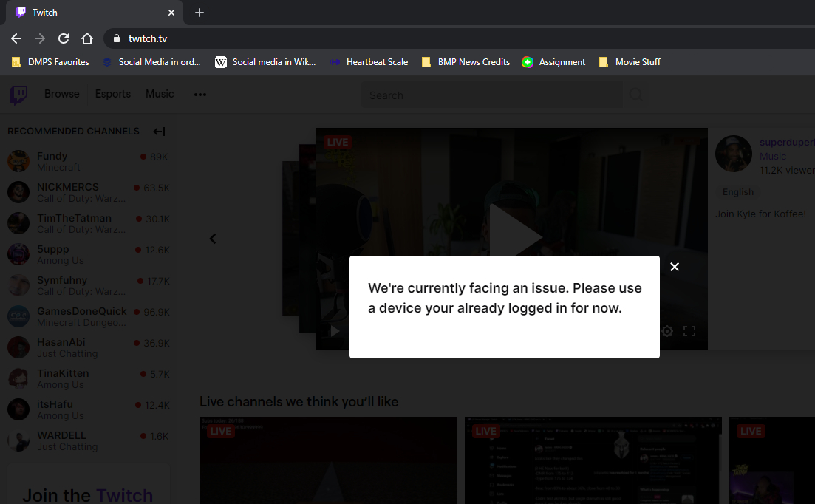Viewport: 815px width, 504px height.
Task: Click the Twitch search field
Action: pos(491,95)
